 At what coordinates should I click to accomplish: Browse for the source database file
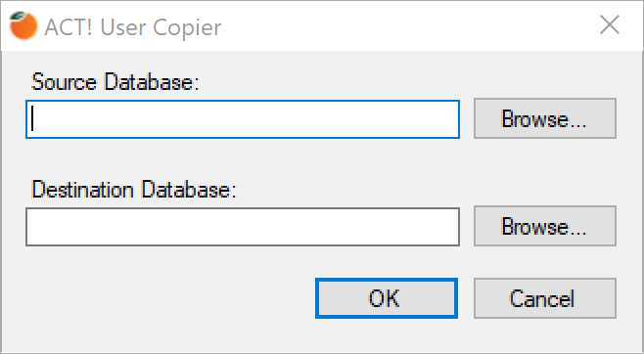(x=545, y=118)
